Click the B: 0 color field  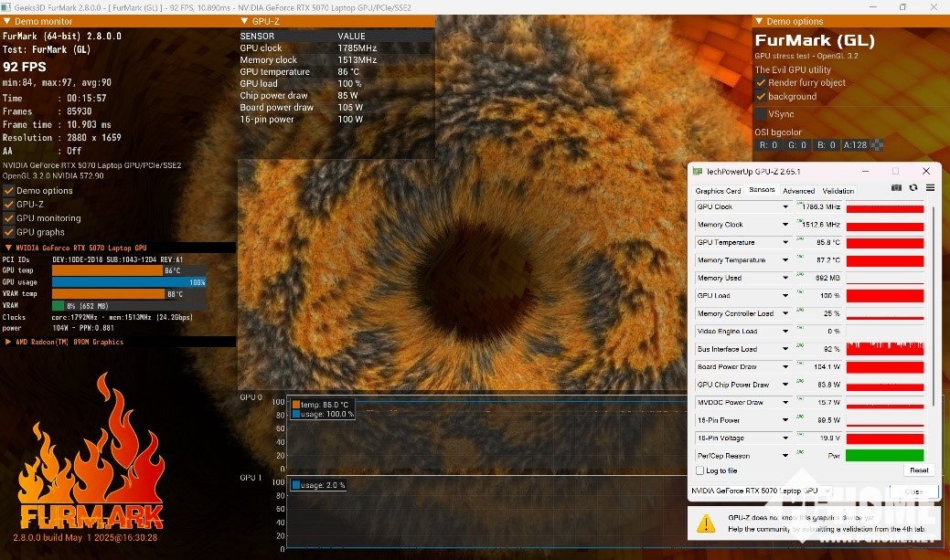826,145
